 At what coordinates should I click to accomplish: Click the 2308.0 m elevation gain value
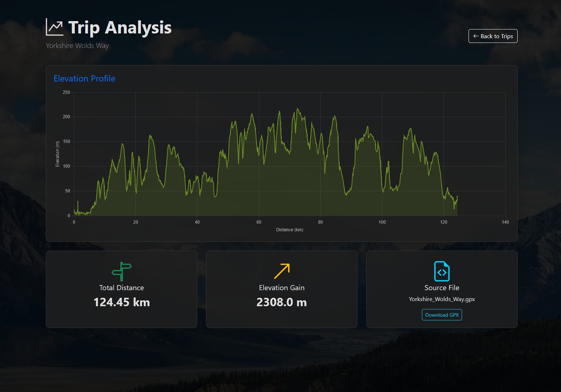click(x=281, y=302)
